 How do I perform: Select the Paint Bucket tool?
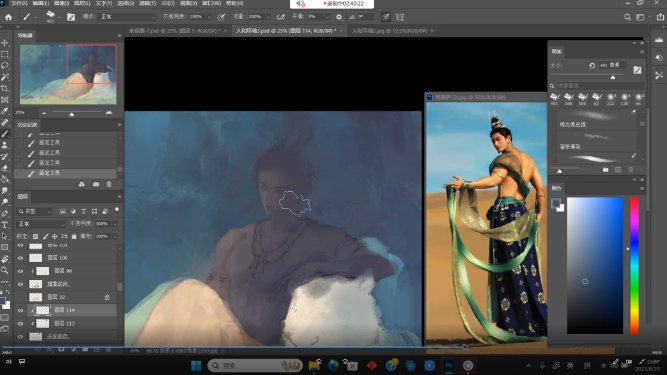coord(5,179)
